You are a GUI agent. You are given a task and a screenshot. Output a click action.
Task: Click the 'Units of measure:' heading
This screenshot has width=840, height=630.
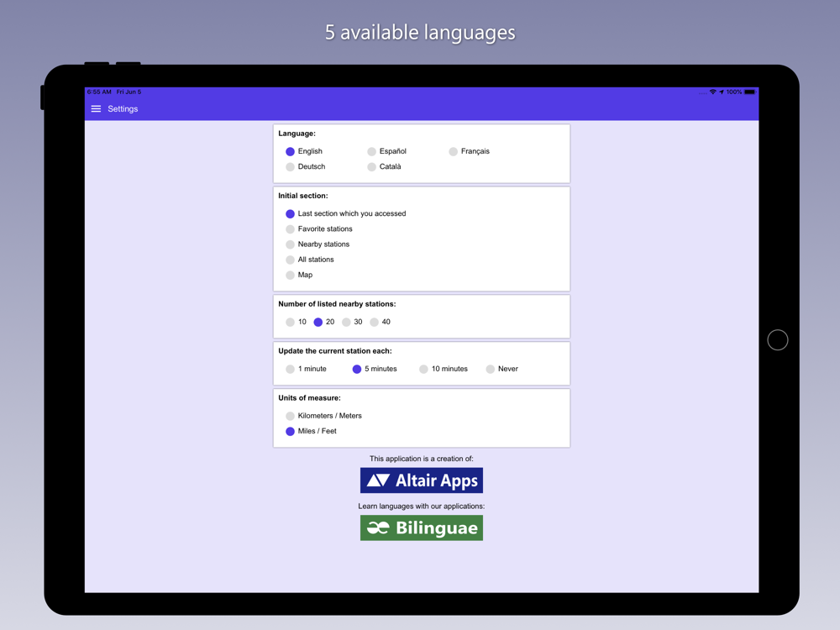tap(309, 398)
